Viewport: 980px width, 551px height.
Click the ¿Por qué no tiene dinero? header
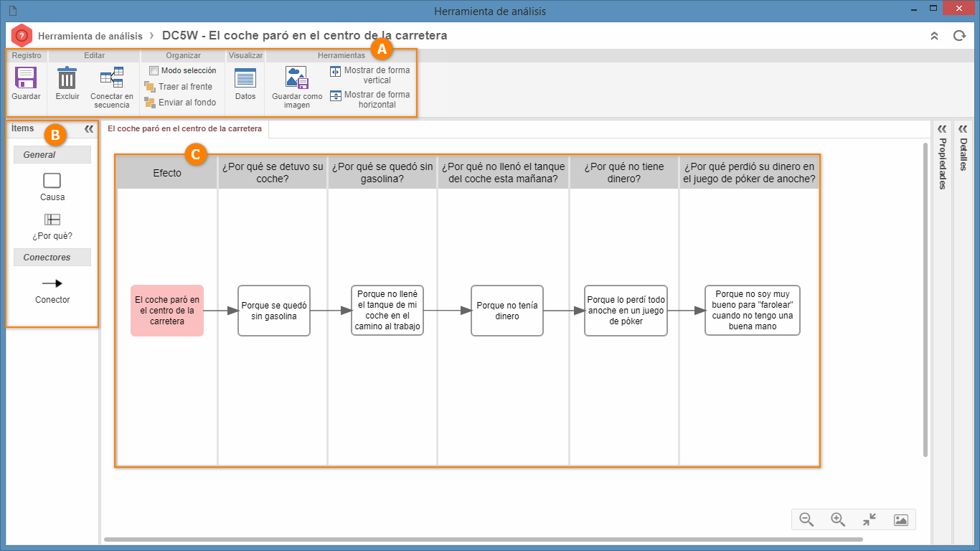[624, 172]
